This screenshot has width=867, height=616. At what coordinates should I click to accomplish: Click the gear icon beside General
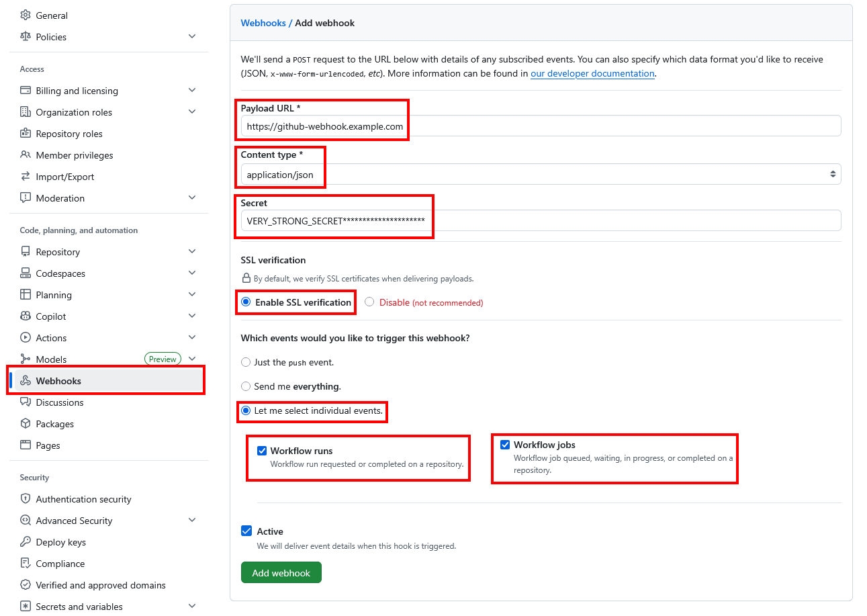26,15
